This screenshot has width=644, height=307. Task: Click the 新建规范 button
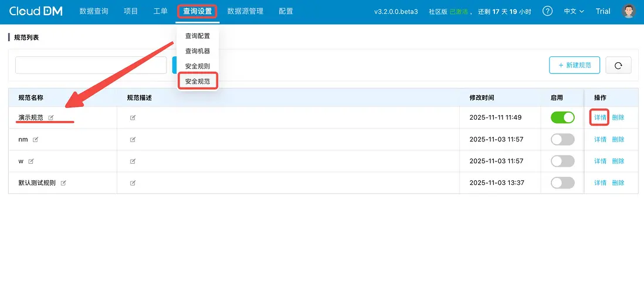pyautogui.click(x=574, y=65)
